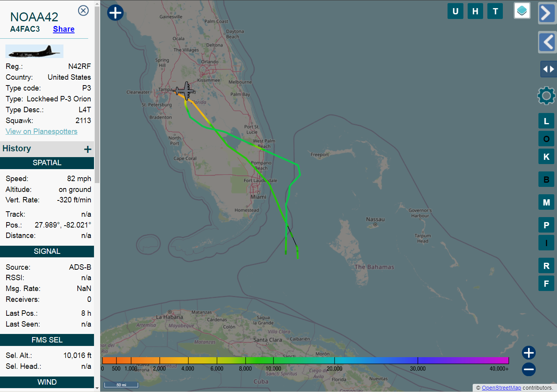The height and width of the screenshot is (392, 557).
Task: Click the orange 0-500 altitude legend segment
Action: coord(109,360)
